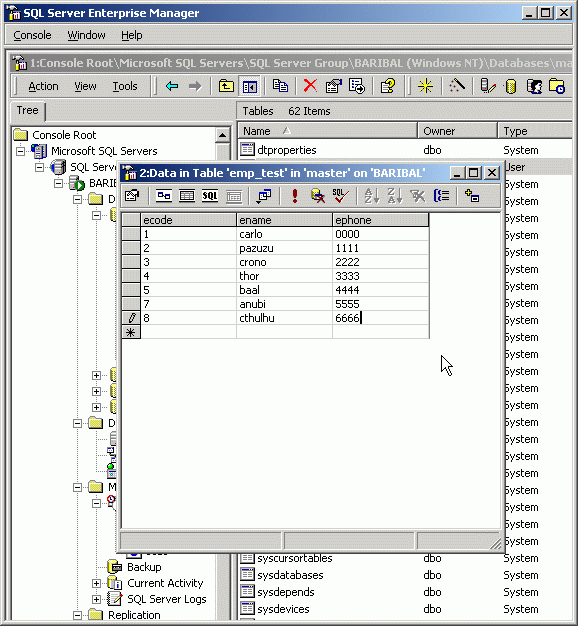
Task: Collapse the SQL Server Group tree node
Action: tap(40, 167)
